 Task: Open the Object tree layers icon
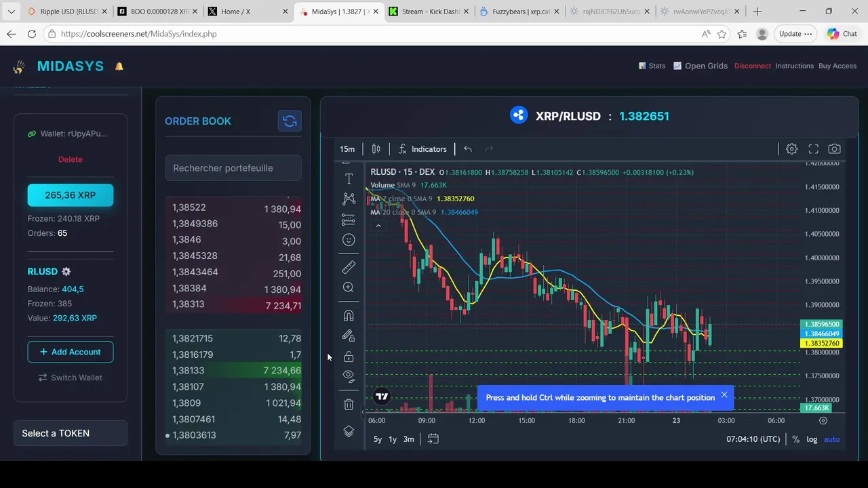point(349,432)
